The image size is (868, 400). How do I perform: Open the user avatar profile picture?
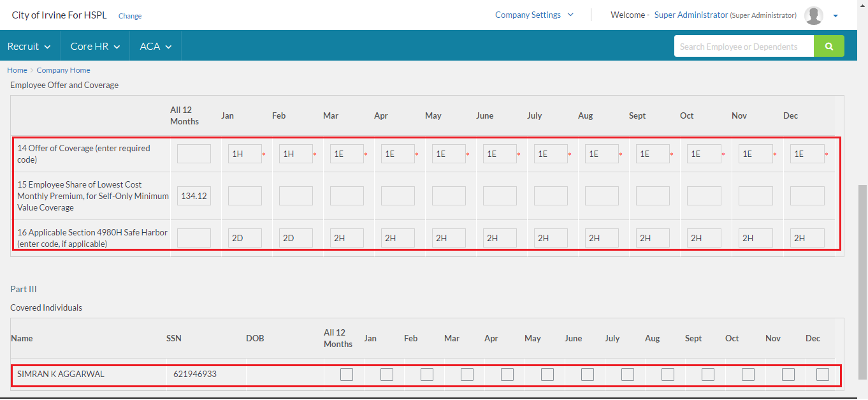[x=814, y=15]
